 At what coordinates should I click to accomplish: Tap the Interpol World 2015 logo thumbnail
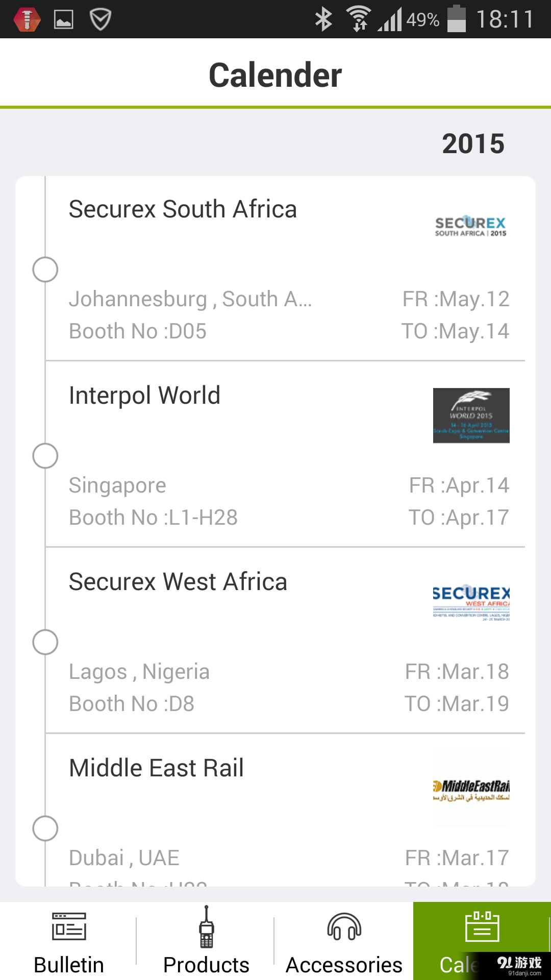[x=471, y=415]
